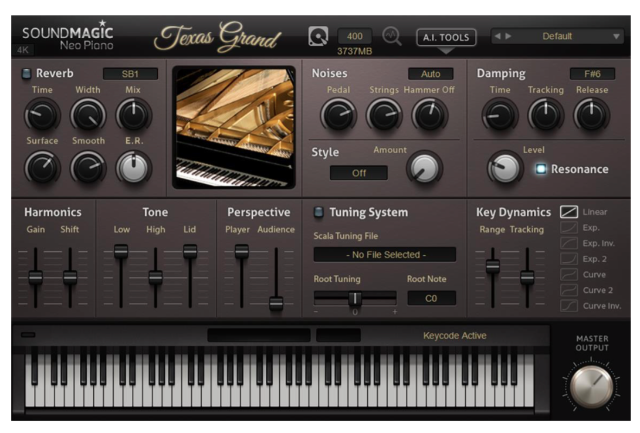The width and height of the screenshot is (640, 433).
Task: Click the Perspective Audience fader
Action: click(x=276, y=304)
